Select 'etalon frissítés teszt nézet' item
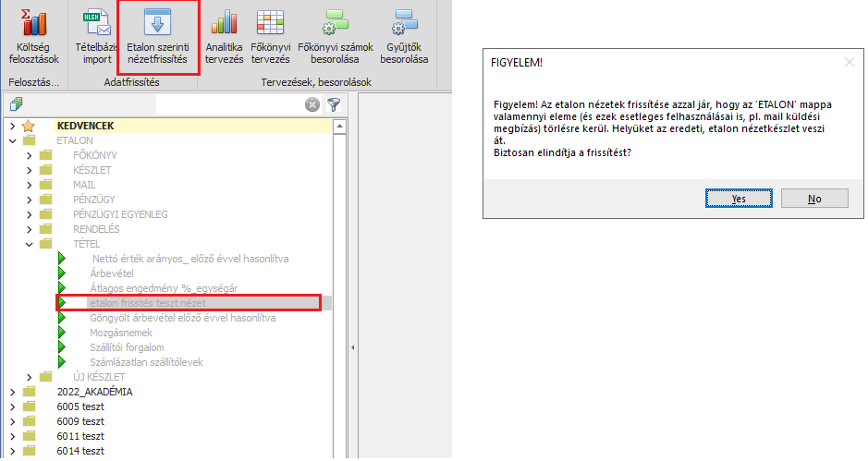 pos(147,303)
